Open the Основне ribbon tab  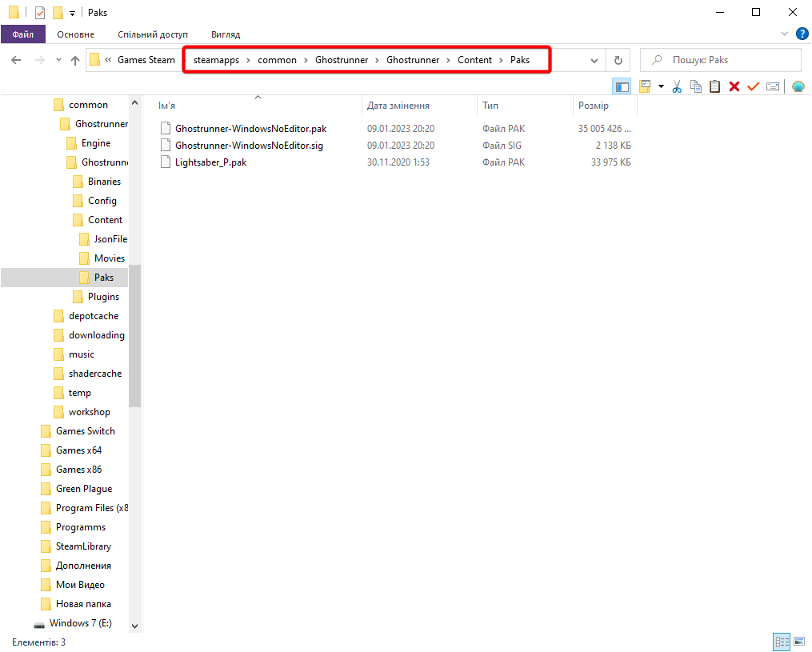76,34
